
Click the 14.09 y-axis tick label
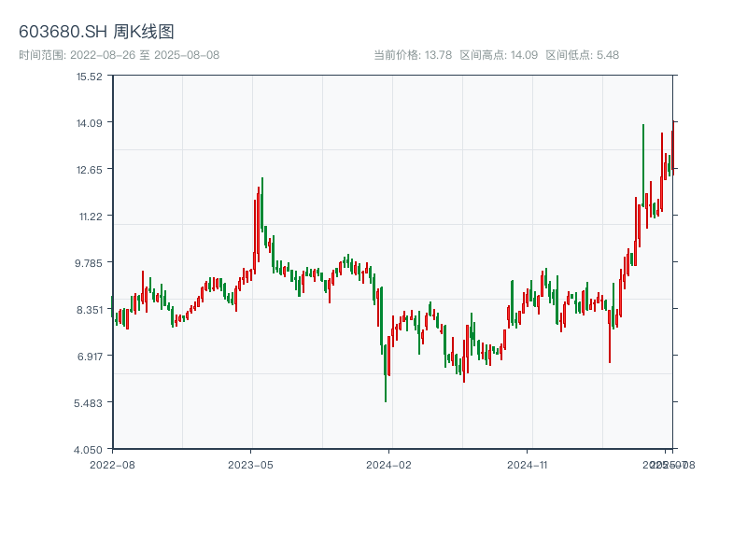pos(90,122)
